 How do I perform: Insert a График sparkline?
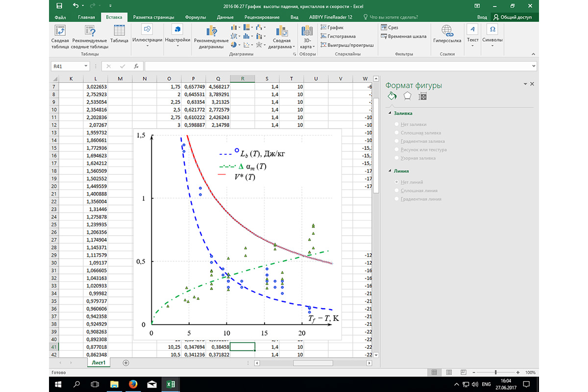point(333,28)
